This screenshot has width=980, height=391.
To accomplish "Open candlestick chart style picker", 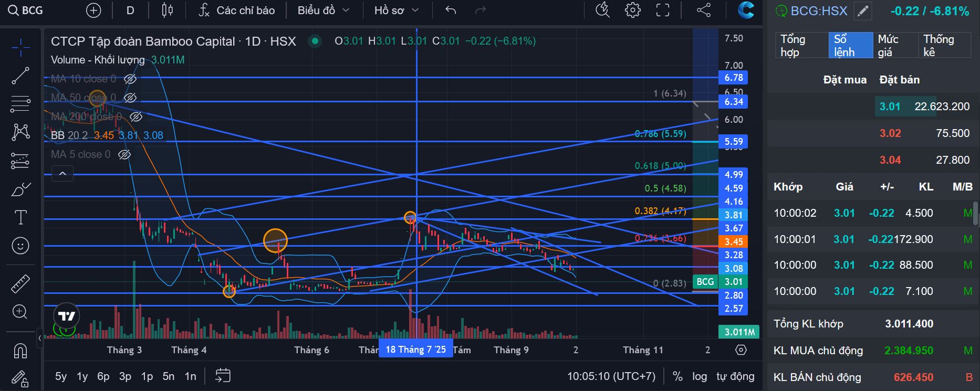I will pyautogui.click(x=168, y=10).
